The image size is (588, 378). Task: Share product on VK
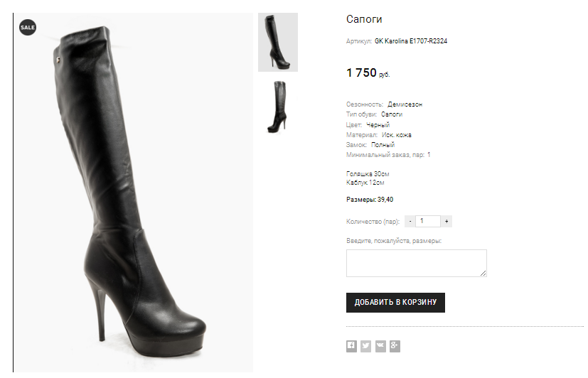[380, 346]
